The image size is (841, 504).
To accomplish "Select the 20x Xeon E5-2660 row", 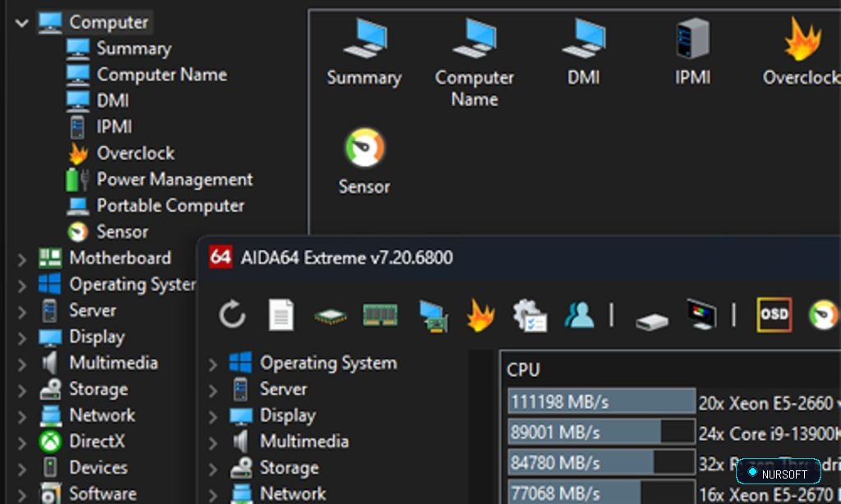I will 769,403.
